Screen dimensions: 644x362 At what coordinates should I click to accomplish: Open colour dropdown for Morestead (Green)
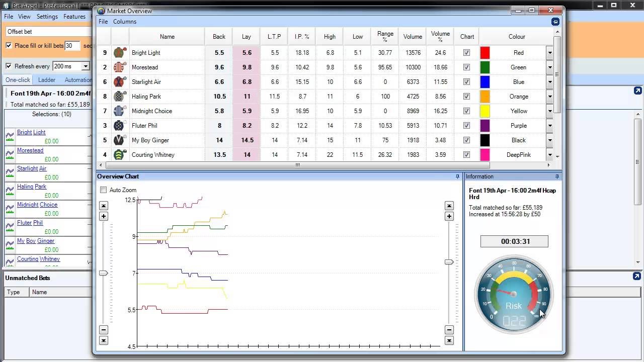pyautogui.click(x=550, y=67)
